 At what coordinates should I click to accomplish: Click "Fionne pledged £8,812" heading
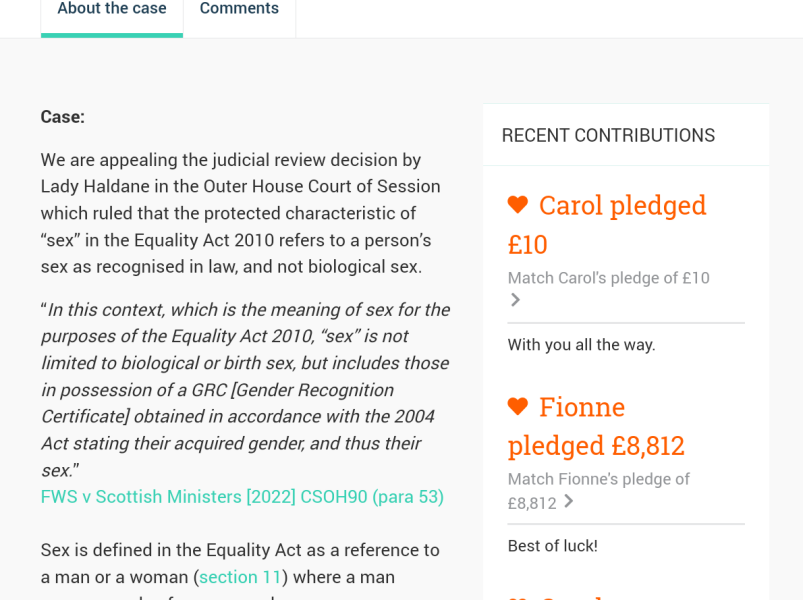coord(595,425)
